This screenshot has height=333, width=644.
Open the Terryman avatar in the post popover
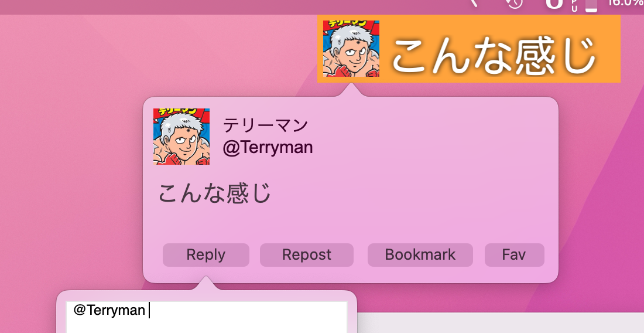click(181, 137)
